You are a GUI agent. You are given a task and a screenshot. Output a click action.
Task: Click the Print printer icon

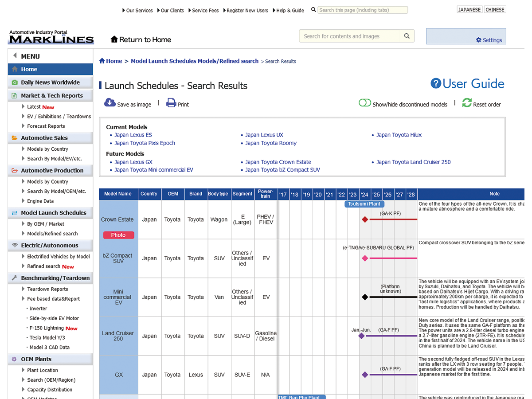(x=171, y=103)
